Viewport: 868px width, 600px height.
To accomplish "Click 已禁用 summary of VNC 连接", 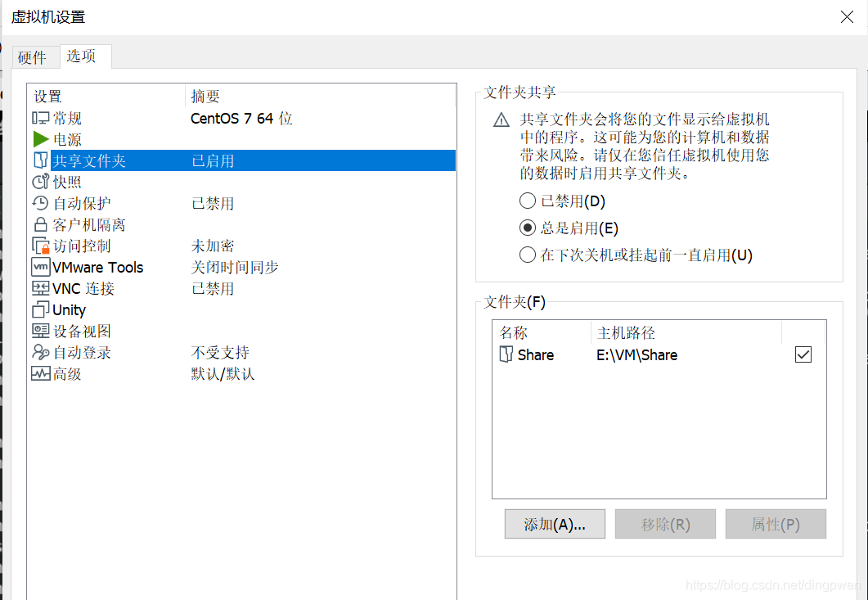I will click(213, 289).
